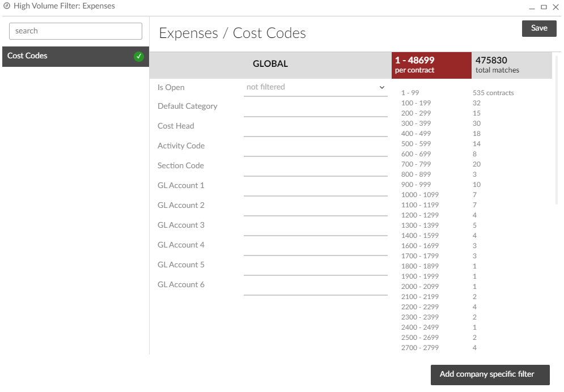Close the High Volume Filter window
The width and height of the screenshot is (564, 392).
pos(555,7)
